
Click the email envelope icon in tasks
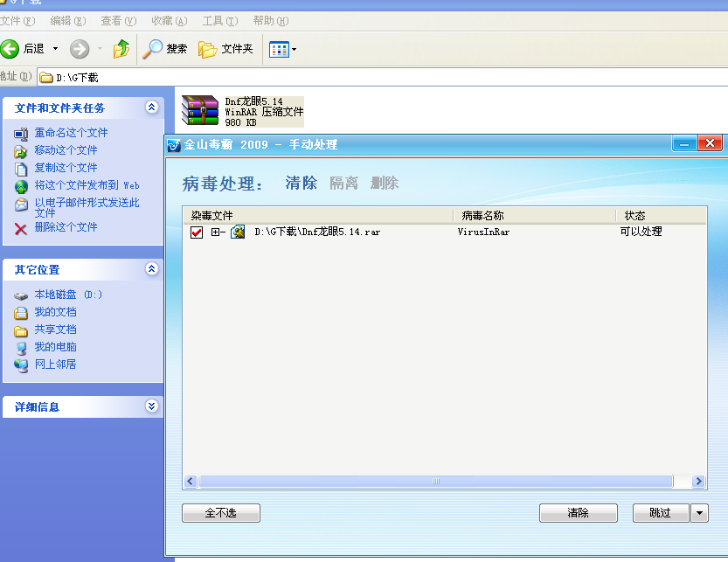[21, 205]
